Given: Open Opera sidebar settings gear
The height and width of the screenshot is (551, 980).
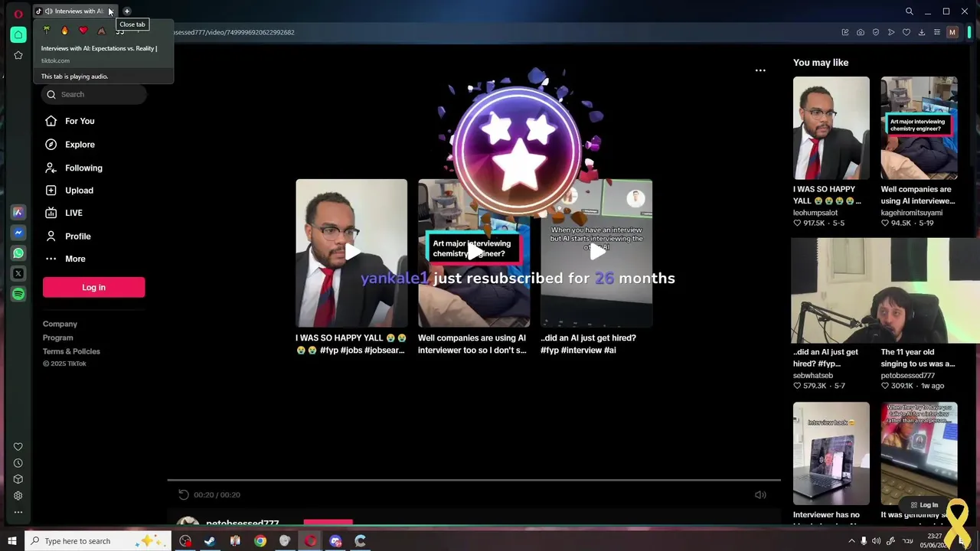Looking at the screenshot, I should click(18, 496).
